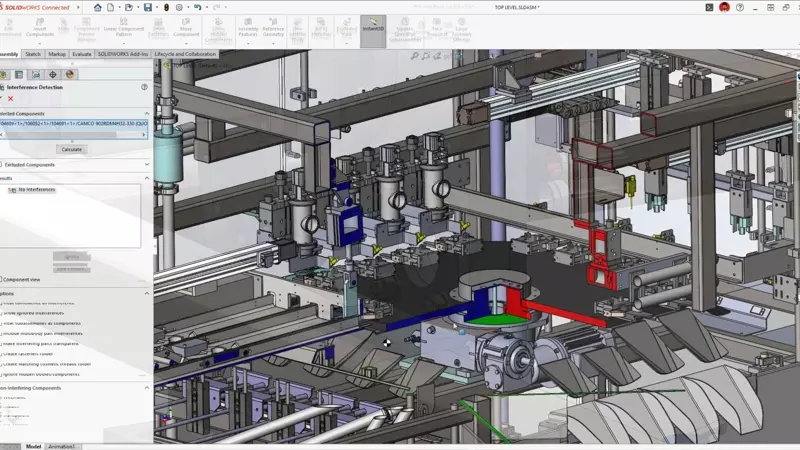Click the Open file icon
Viewport: 800px width, 450px height.
(x=129, y=7)
